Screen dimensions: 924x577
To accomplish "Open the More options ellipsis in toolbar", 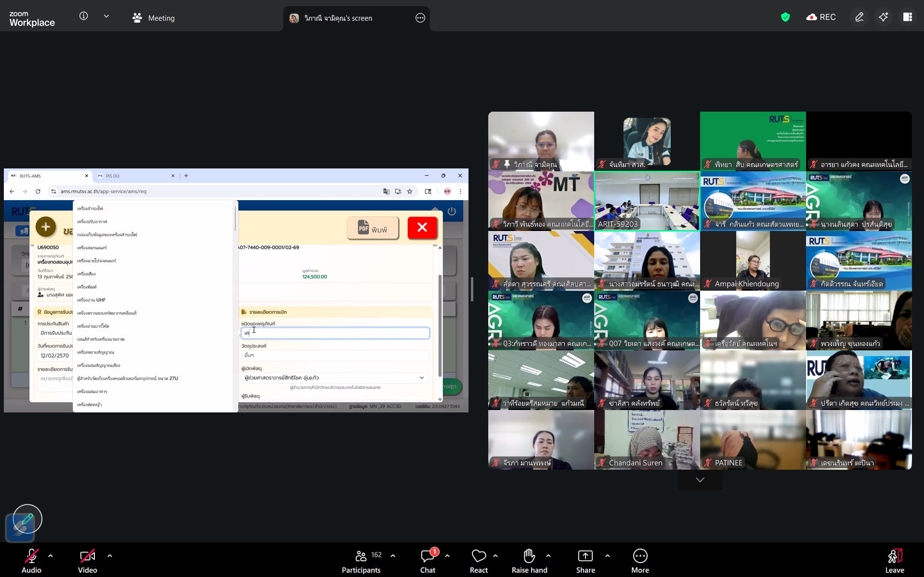I will 640,556.
